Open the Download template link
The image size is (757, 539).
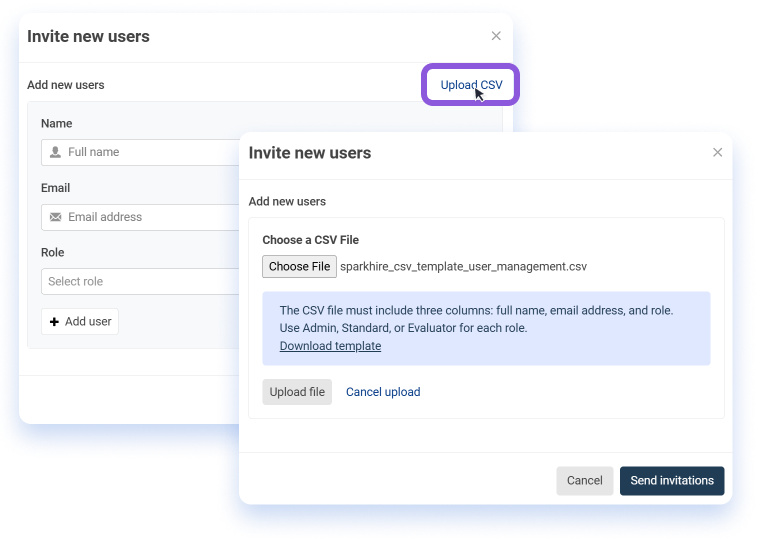click(330, 346)
